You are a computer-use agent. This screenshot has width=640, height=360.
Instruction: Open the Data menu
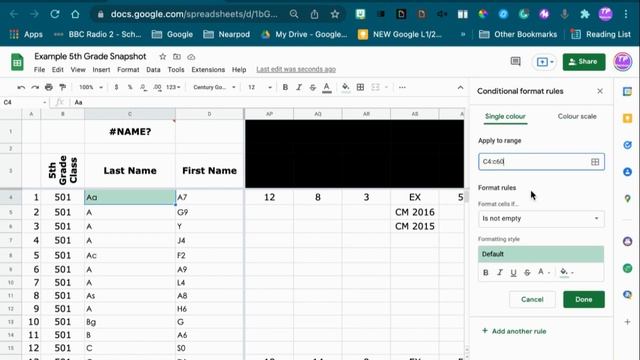click(x=153, y=70)
